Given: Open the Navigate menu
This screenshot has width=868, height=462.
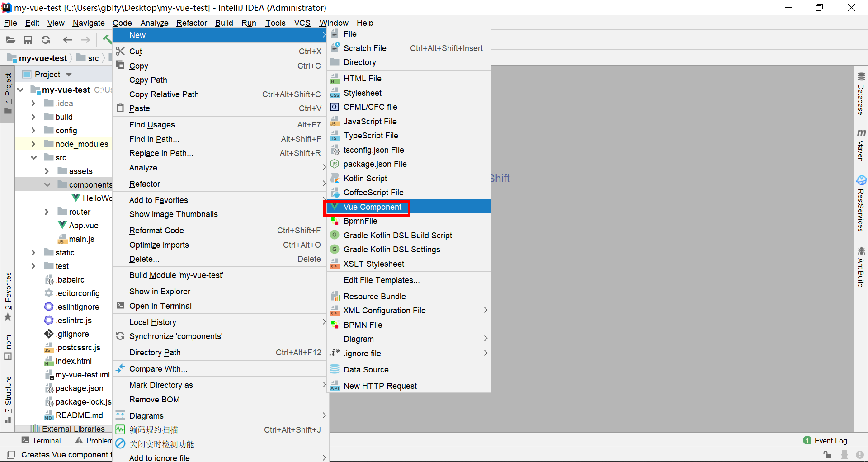Looking at the screenshot, I should tap(89, 23).
